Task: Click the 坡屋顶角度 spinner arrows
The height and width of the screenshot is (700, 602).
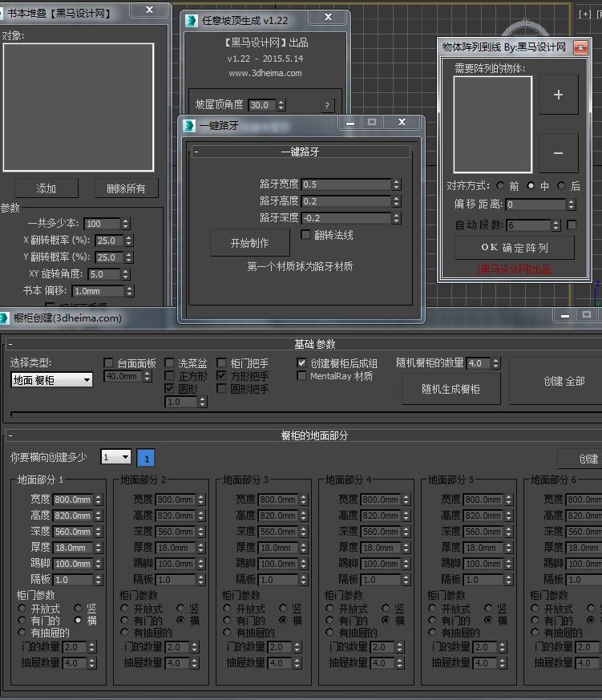Action: pos(281,105)
